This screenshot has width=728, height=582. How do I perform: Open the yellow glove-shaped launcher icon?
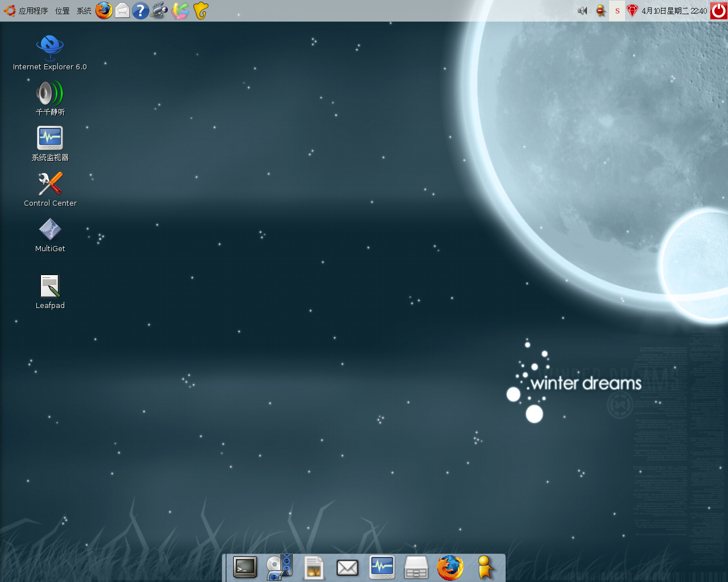point(201,10)
